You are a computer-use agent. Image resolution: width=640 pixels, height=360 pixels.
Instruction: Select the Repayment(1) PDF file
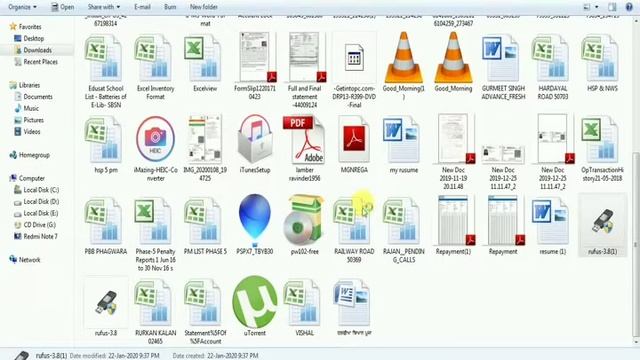point(453,226)
